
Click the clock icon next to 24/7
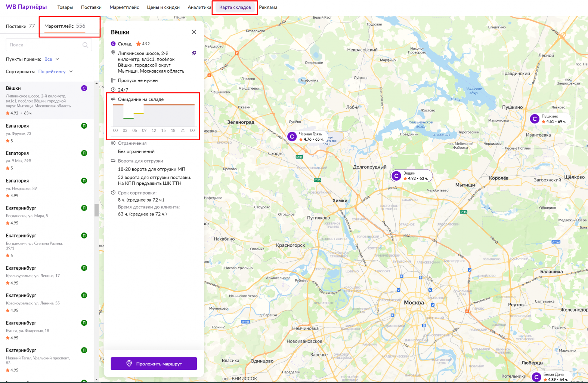[x=113, y=90]
